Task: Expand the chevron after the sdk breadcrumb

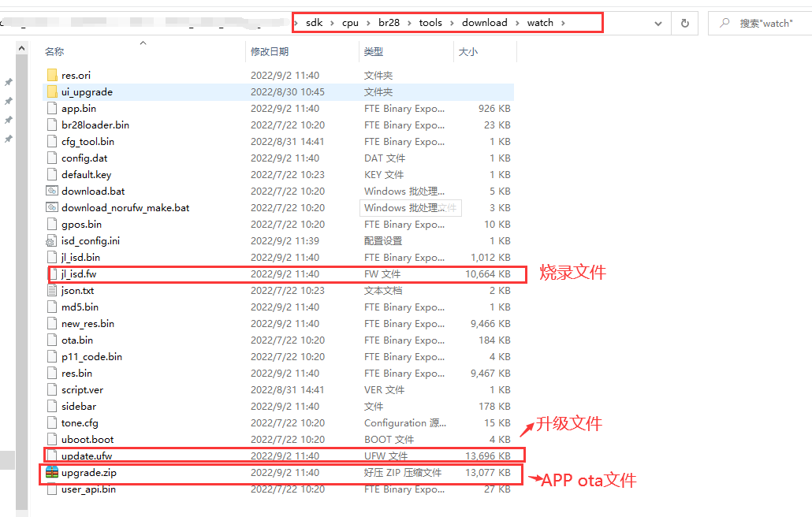Action: pos(332,23)
